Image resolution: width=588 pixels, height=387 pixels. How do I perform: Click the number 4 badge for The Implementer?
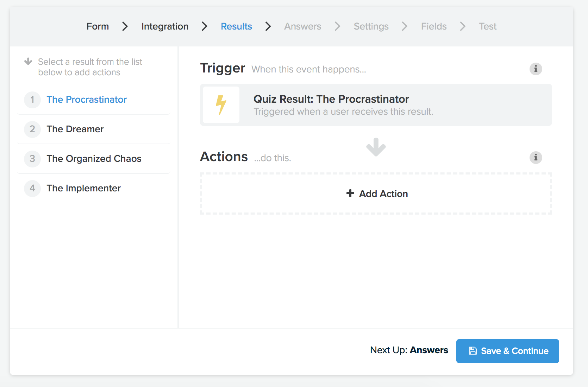(32, 188)
